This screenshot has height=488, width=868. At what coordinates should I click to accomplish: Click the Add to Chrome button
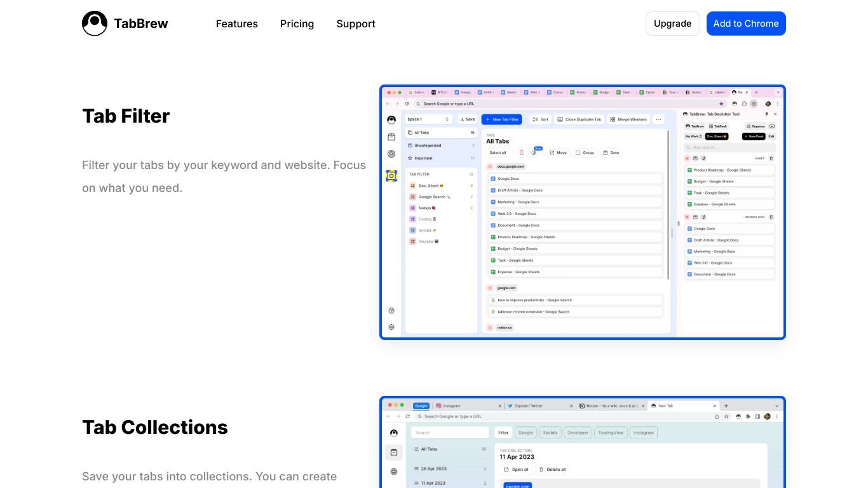[x=746, y=24]
